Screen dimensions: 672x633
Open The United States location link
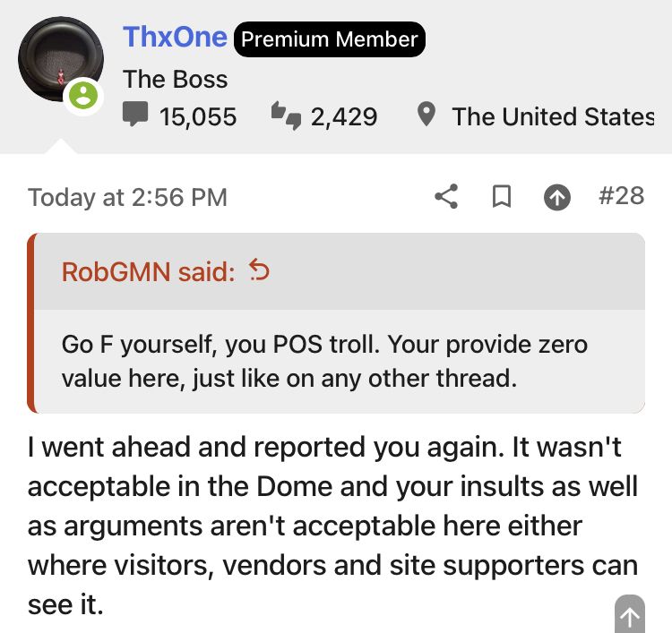click(552, 117)
